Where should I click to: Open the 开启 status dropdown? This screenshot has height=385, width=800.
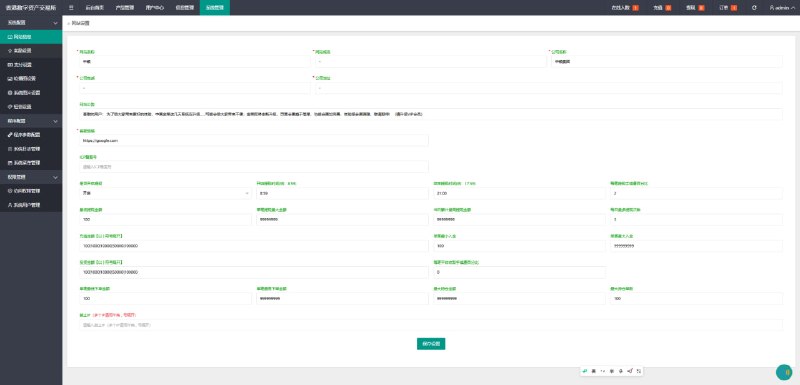[x=164, y=193]
